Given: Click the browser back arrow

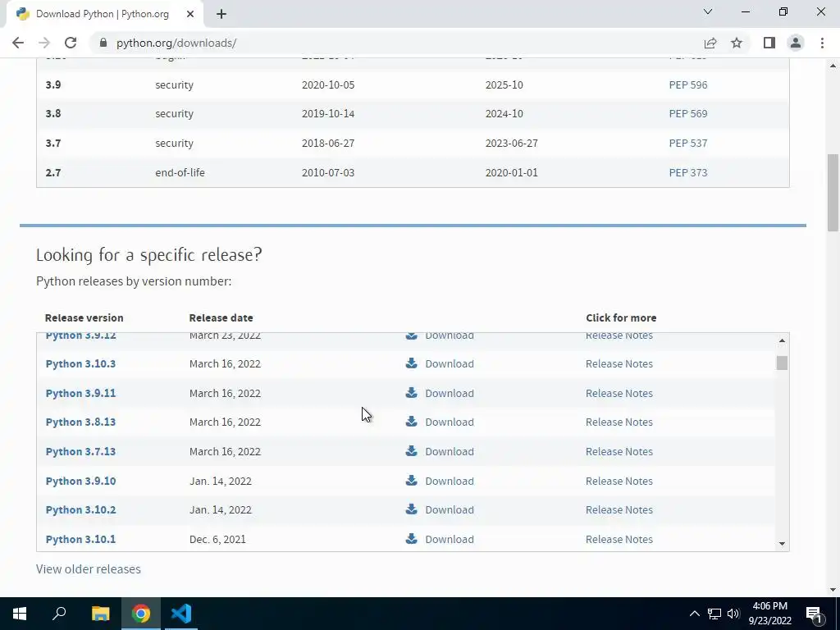Looking at the screenshot, I should 18,43.
